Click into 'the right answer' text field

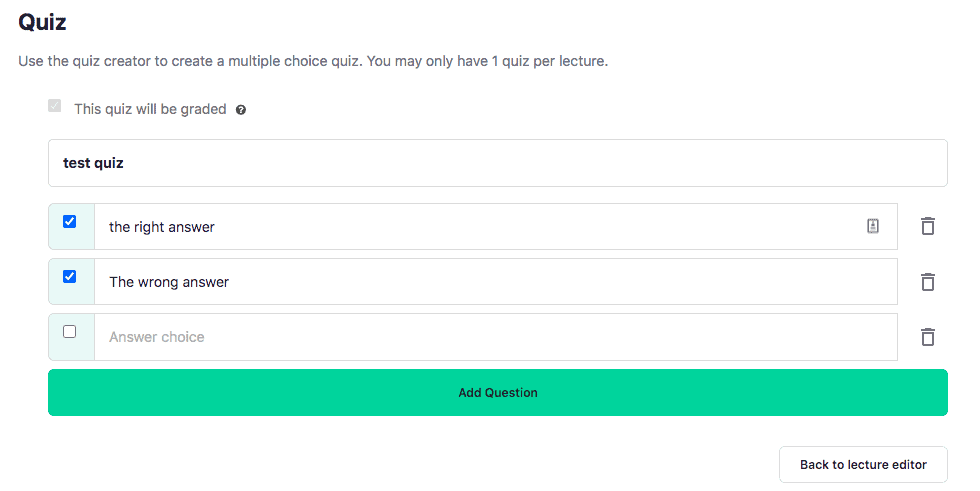coord(480,227)
